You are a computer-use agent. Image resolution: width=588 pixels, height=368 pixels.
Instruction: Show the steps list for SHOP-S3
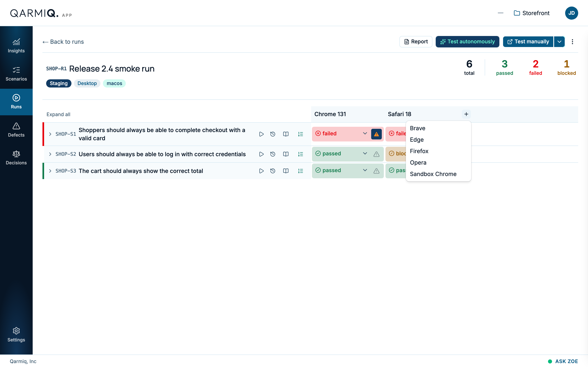(301, 171)
